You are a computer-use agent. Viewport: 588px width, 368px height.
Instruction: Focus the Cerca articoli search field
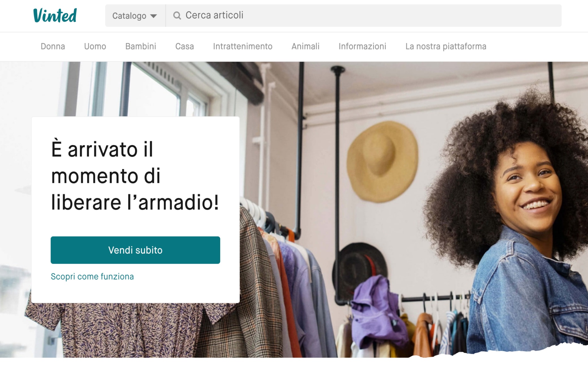click(364, 16)
